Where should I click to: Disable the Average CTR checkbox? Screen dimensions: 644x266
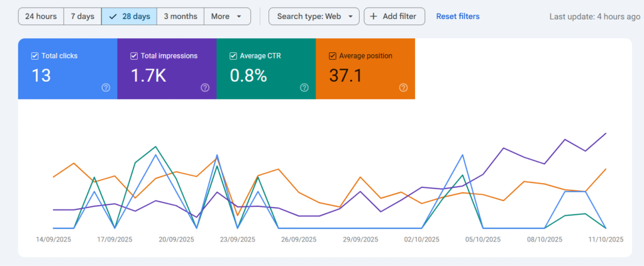click(233, 56)
